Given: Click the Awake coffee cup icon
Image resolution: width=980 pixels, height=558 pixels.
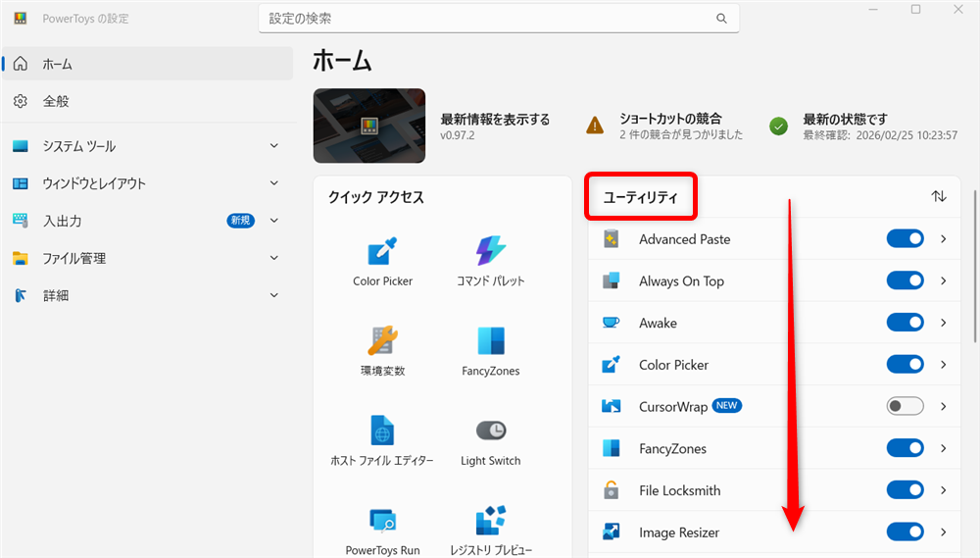Looking at the screenshot, I should 611,323.
